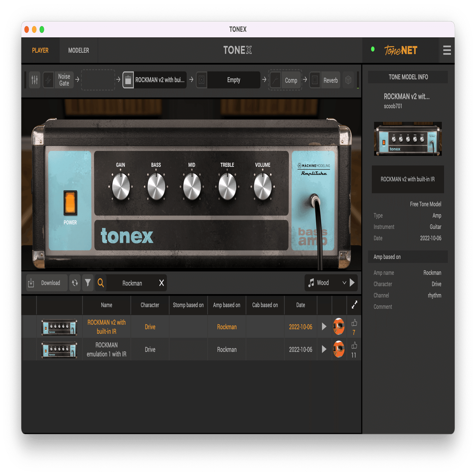Image resolution: width=476 pixels, height=476 pixels.
Task: Refresh the ToneNET results list
Action: click(75, 282)
